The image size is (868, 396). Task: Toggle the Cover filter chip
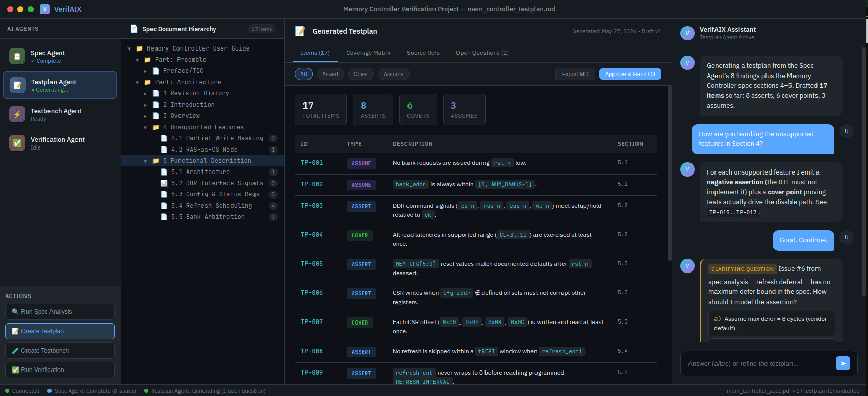(361, 74)
